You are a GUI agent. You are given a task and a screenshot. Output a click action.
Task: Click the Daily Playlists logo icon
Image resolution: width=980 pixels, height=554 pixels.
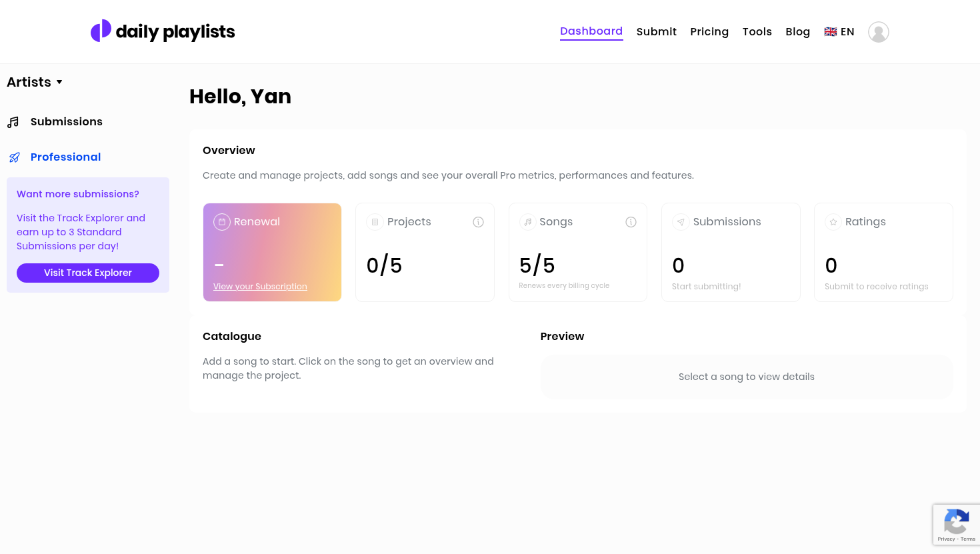[101, 31]
